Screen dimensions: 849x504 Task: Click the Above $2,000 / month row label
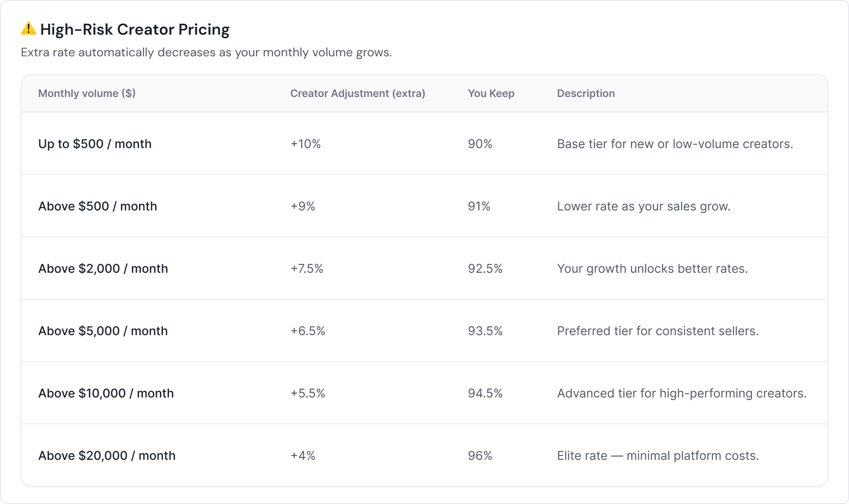pyautogui.click(x=103, y=268)
